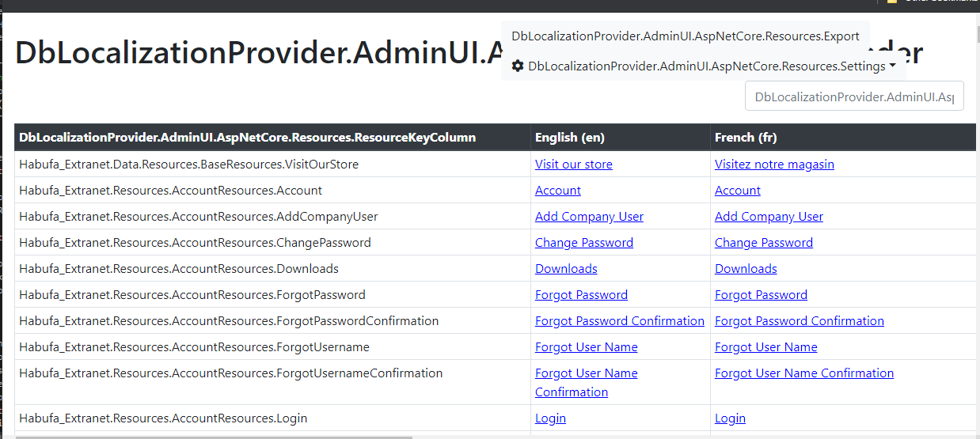Image resolution: width=980 pixels, height=439 pixels.
Task: Select the BaseResources.VisitOurStore key cell
Action: pos(272,165)
